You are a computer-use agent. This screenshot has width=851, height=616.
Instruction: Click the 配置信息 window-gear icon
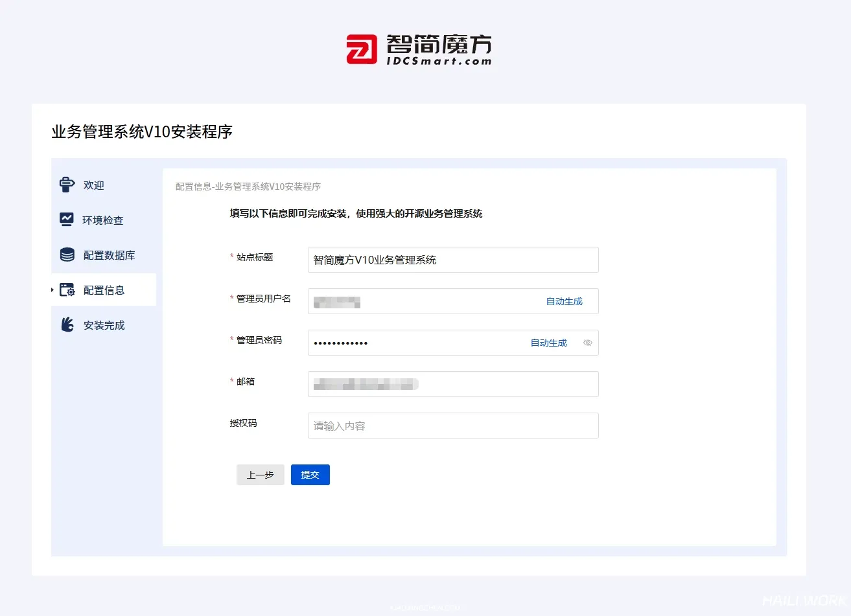point(67,290)
